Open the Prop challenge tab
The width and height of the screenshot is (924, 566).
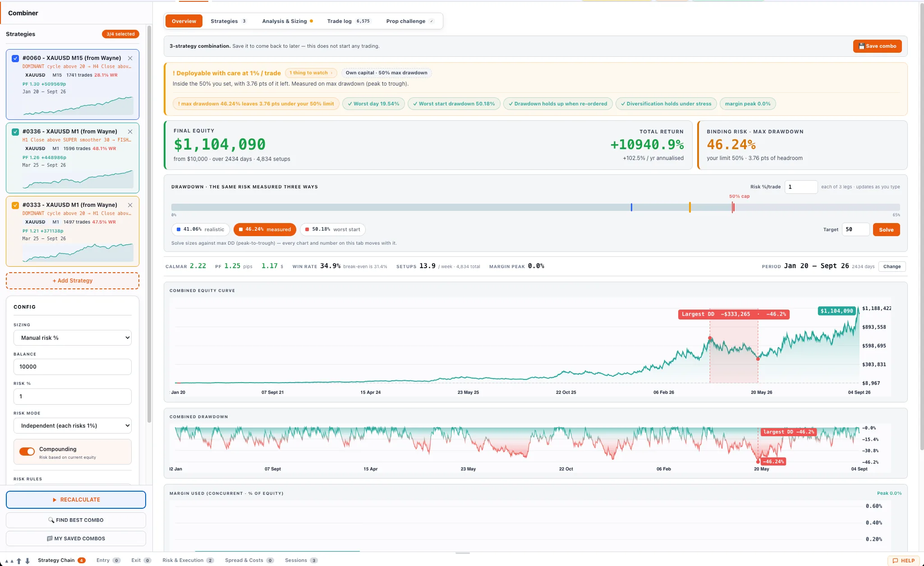tap(410, 21)
